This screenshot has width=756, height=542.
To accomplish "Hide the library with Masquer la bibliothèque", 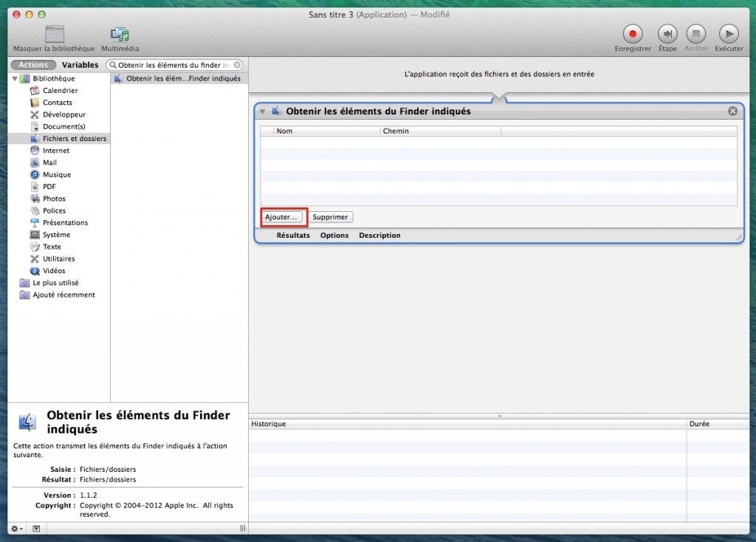I will [x=55, y=34].
